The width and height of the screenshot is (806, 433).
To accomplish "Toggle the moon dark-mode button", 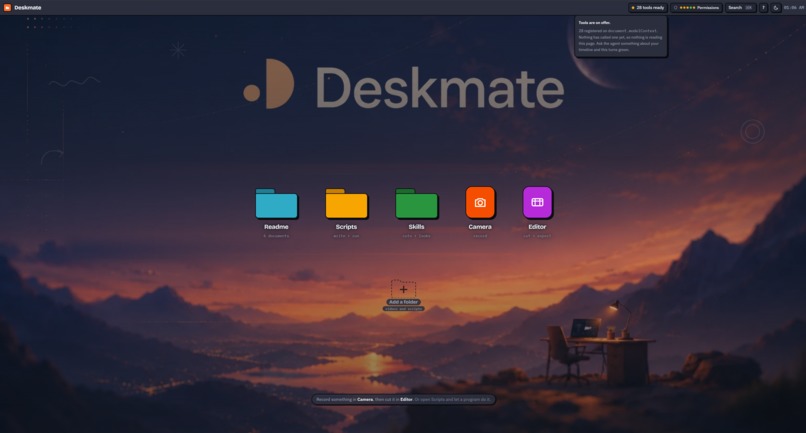I will click(776, 8).
